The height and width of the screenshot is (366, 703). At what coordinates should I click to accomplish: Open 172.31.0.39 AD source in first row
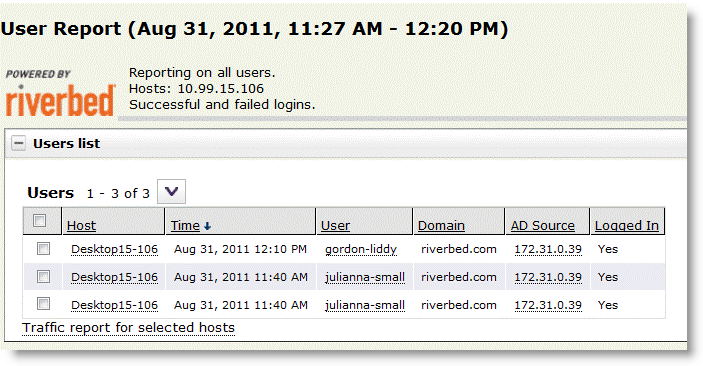[548, 249]
